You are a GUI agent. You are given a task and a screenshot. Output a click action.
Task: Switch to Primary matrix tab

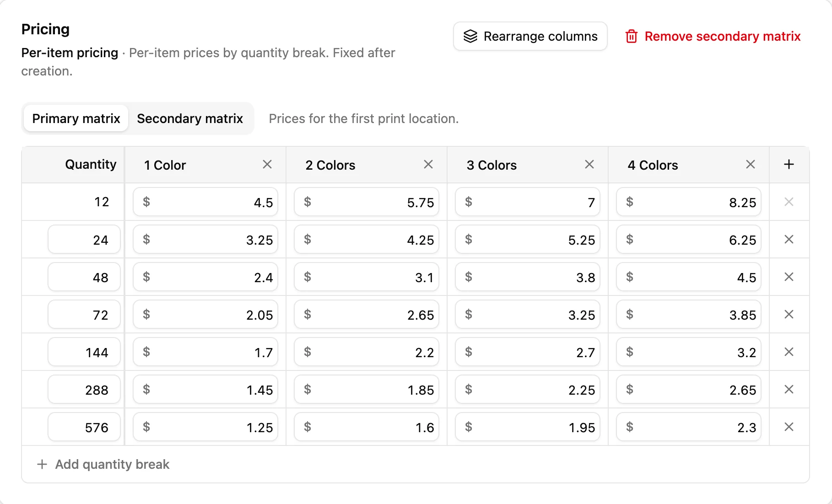pos(76,118)
